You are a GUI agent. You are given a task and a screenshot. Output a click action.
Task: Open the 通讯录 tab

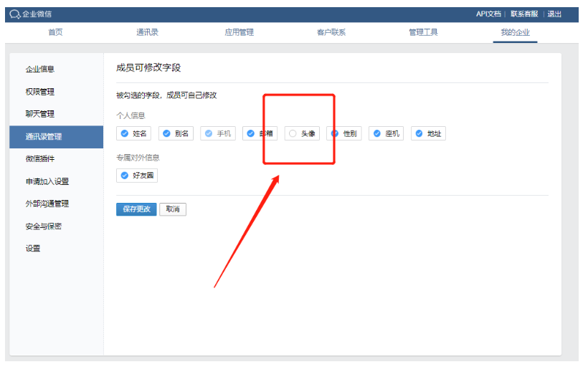[148, 32]
